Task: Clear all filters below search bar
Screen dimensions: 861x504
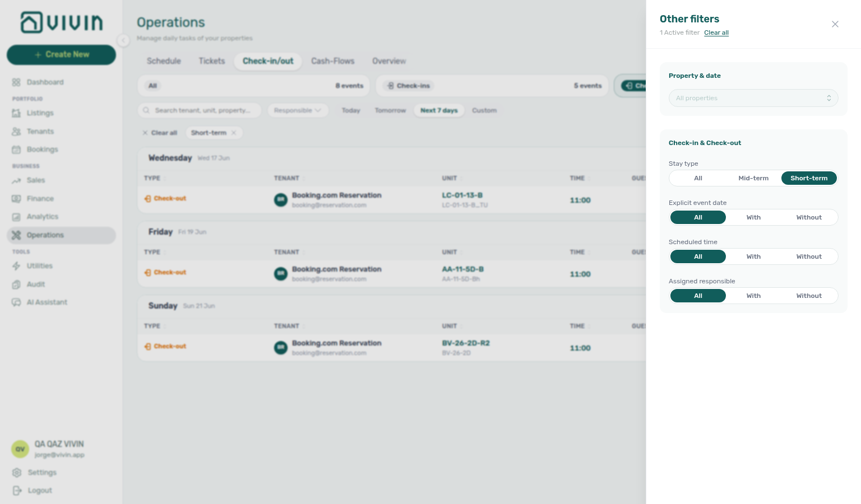Action: (x=160, y=133)
